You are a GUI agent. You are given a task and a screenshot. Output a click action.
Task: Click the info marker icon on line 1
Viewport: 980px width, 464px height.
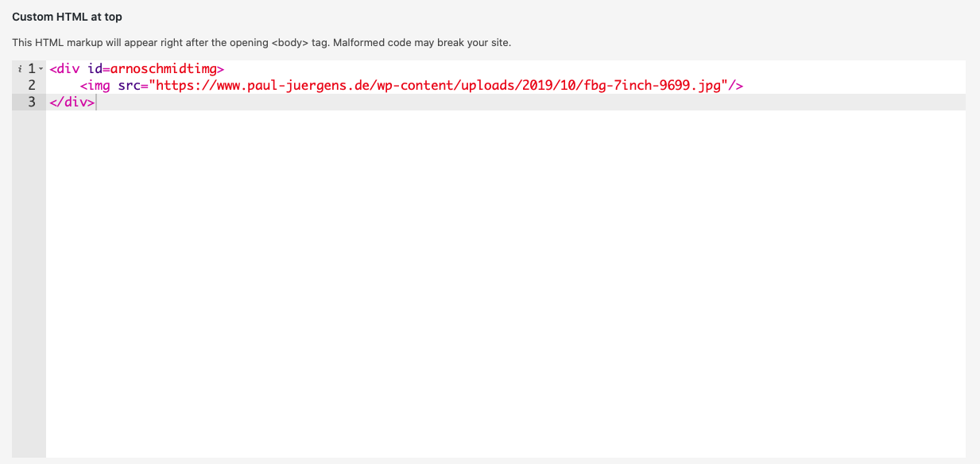coord(19,69)
